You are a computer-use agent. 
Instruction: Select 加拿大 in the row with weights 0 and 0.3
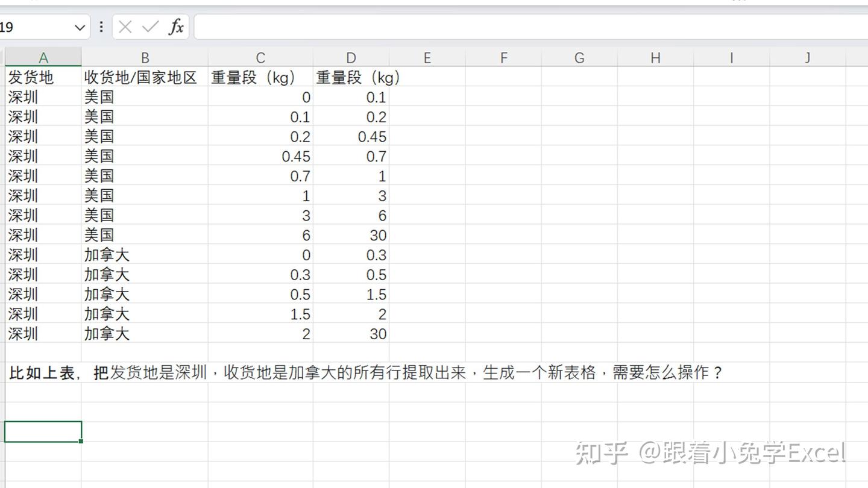click(145, 255)
